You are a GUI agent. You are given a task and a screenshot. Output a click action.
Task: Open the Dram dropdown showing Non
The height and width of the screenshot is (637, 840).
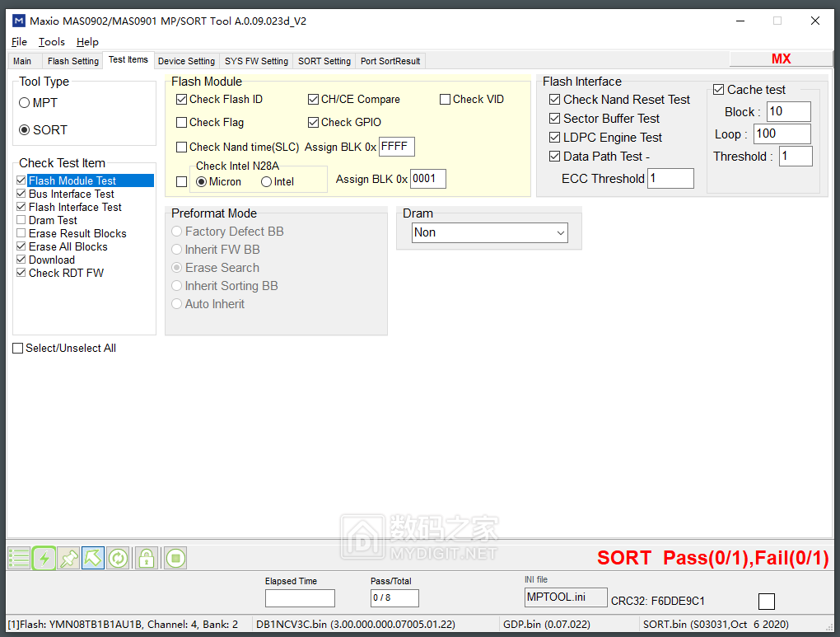490,232
